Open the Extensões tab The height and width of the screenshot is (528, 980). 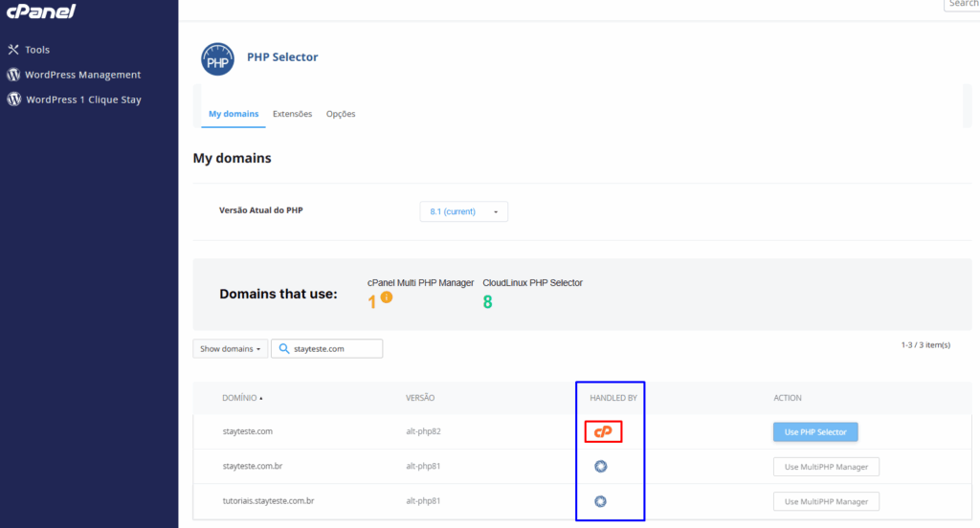click(x=292, y=114)
